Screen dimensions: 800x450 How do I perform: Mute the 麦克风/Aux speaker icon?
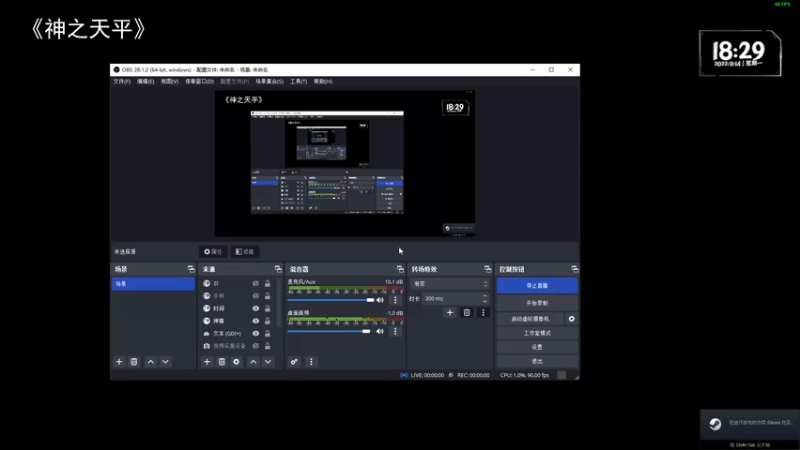pos(380,300)
